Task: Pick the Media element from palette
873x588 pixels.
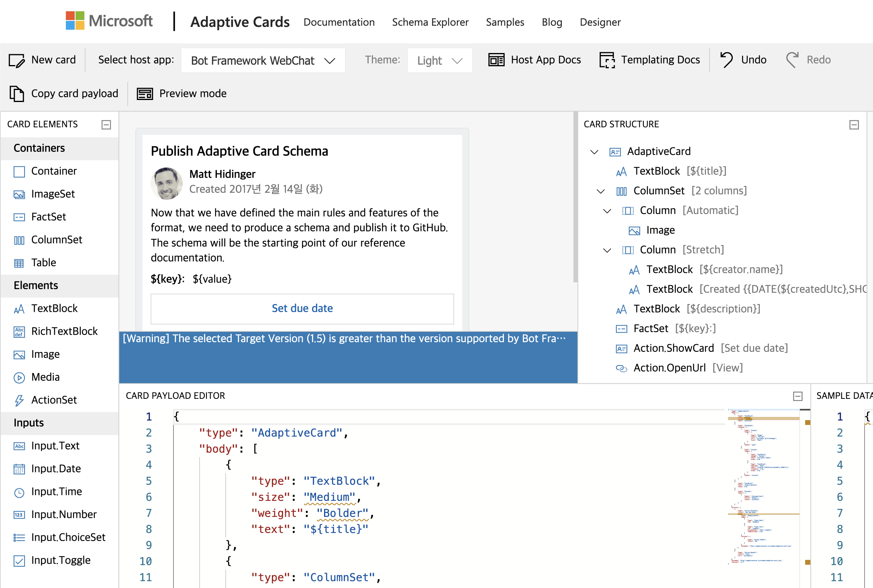Action: tap(45, 377)
